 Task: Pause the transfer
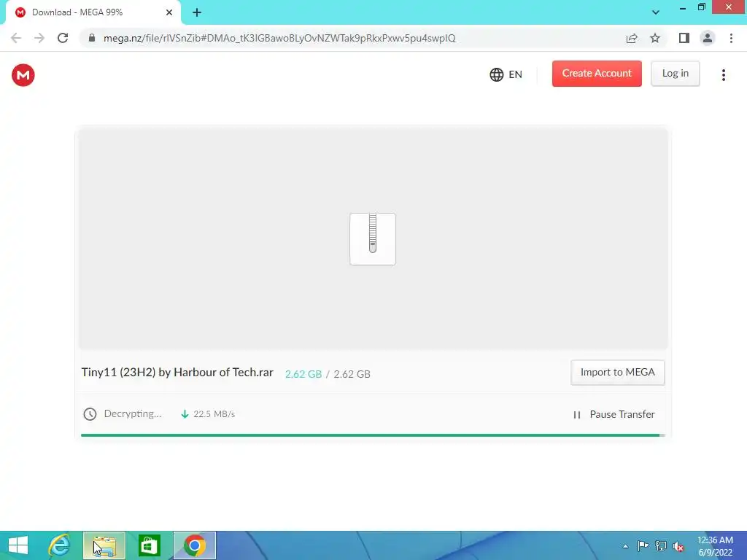pos(614,414)
